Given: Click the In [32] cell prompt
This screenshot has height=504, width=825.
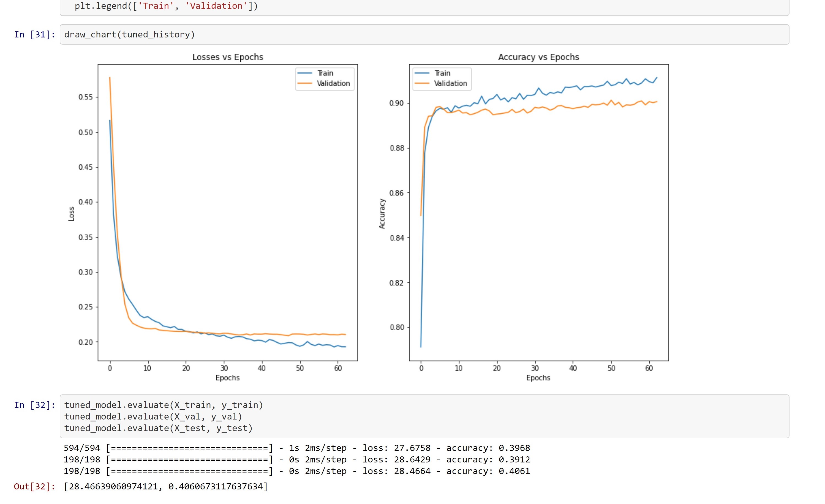Looking at the screenshot, I should pyautogui.click(x=34, y=405).
